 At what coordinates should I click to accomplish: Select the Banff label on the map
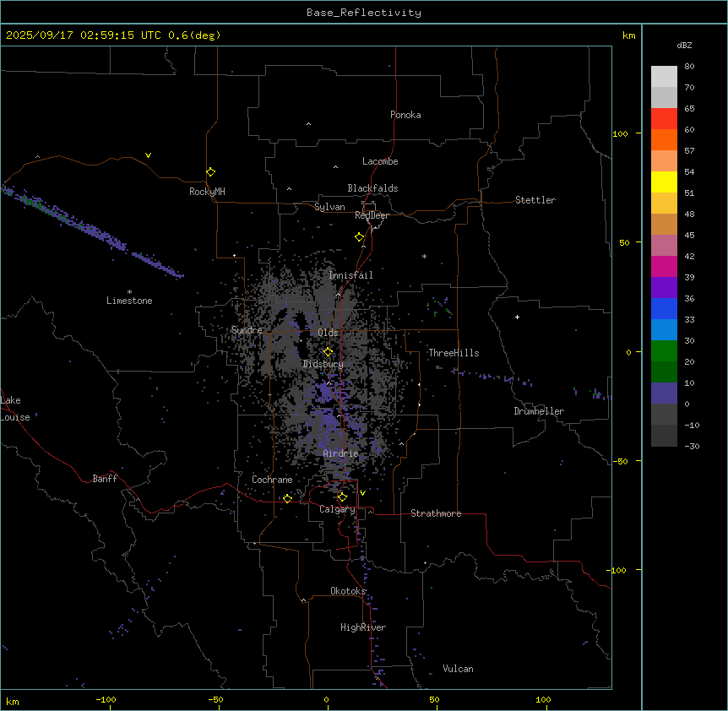[x=105, y=479]
